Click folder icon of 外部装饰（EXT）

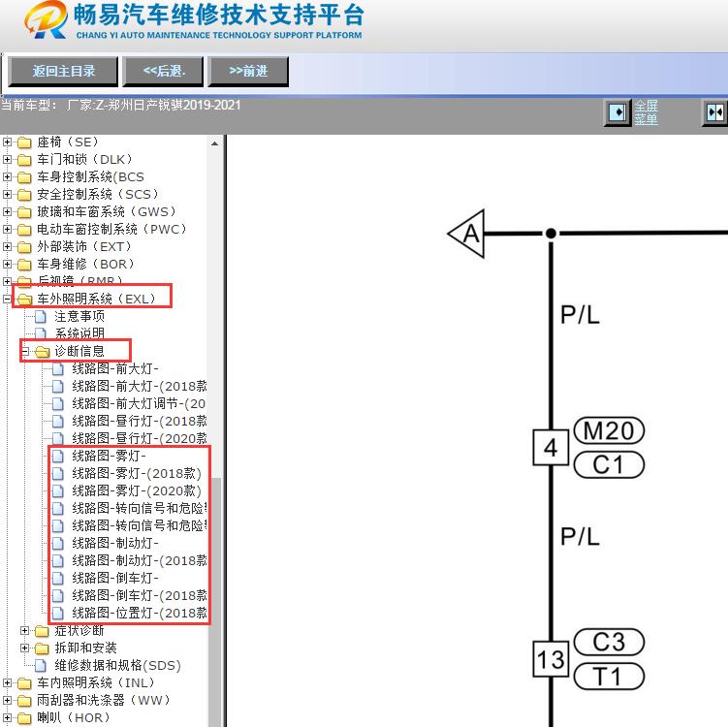click(24, 247)
